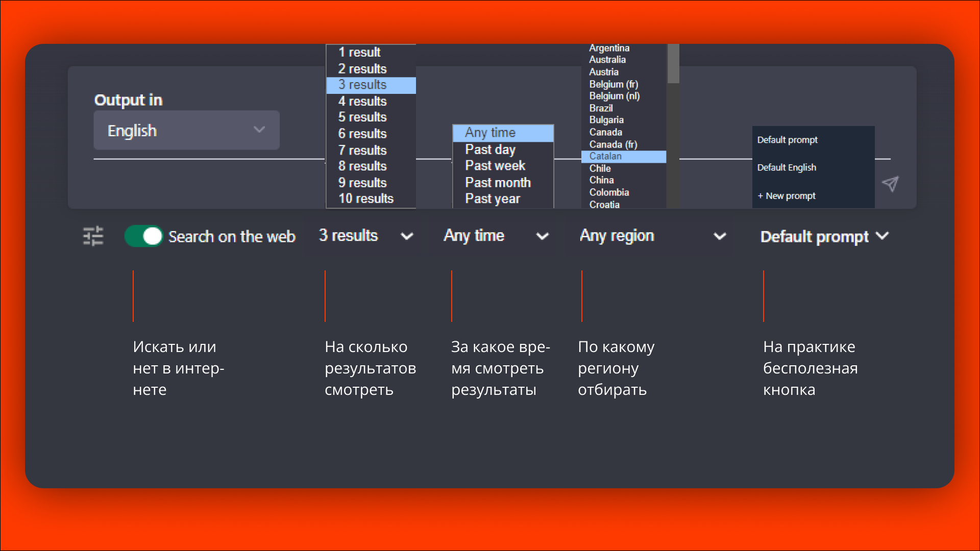Pick Canada (fr) region
This screenshot has height=551, width=980.
[613, 144]
